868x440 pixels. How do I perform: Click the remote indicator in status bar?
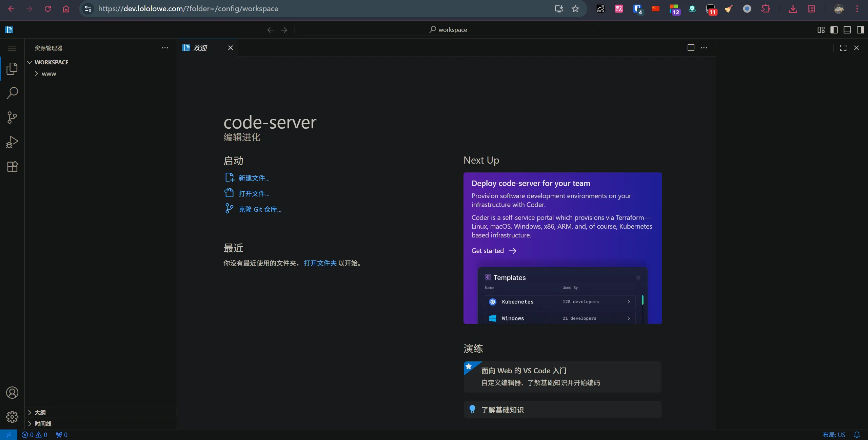pyautogui.click(x=8, y=435)
